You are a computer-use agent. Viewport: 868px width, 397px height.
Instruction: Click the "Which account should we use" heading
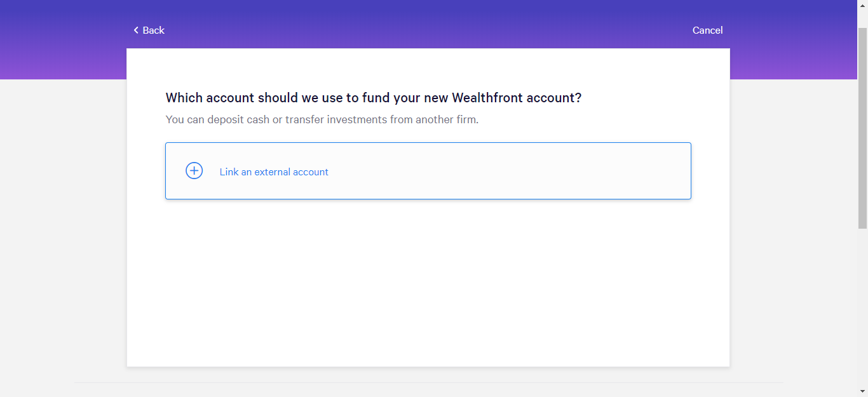tap(373, 98)
